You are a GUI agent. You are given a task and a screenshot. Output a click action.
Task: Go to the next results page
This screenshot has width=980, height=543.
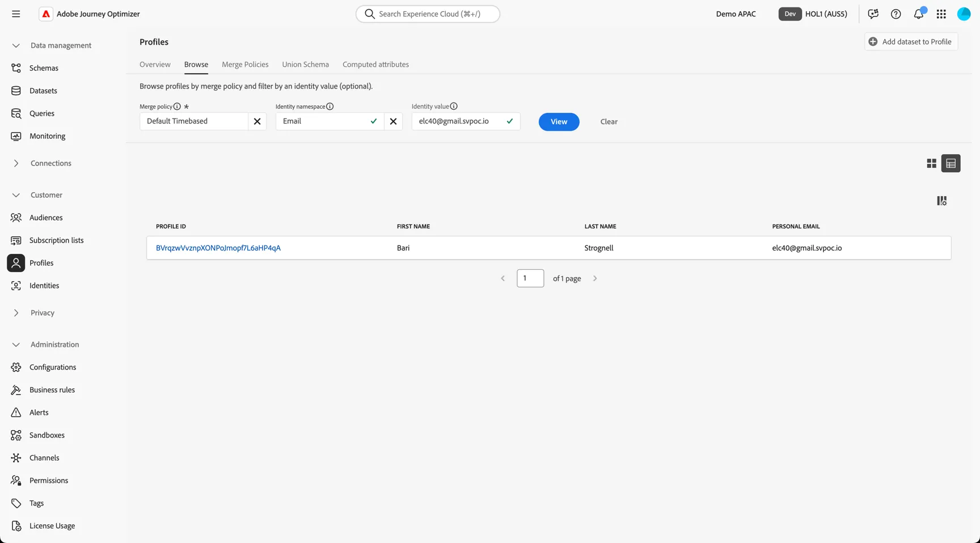coord(595,278)
